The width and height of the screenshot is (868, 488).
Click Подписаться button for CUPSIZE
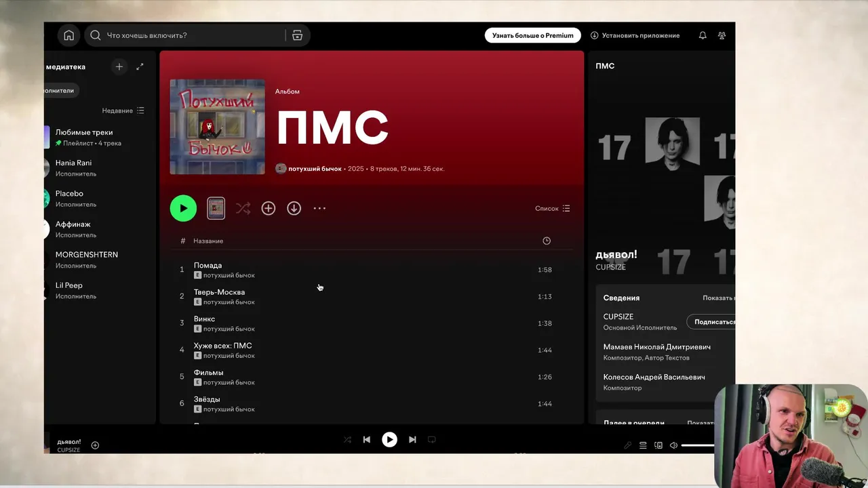click(x=712, y=322)
